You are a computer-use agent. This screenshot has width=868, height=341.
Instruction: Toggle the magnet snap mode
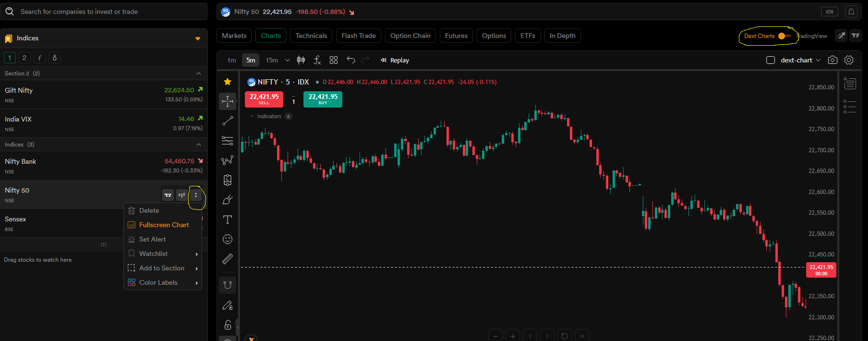[228, 285]
